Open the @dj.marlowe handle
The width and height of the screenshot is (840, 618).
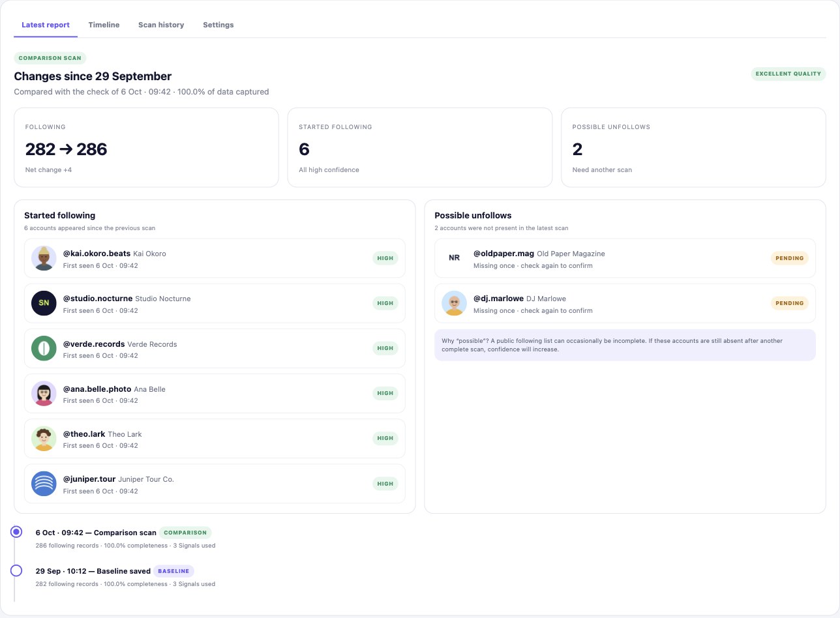[498, 299]
